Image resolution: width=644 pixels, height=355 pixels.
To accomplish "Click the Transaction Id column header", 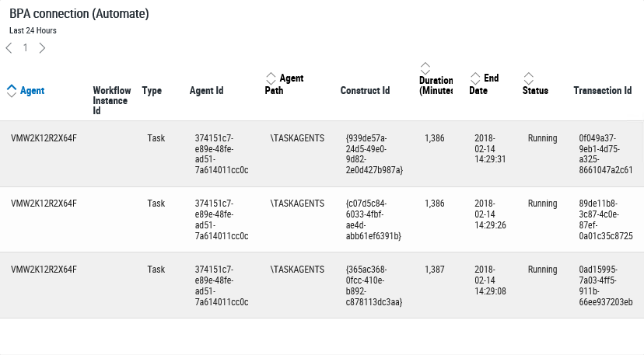I will [603, 91].
